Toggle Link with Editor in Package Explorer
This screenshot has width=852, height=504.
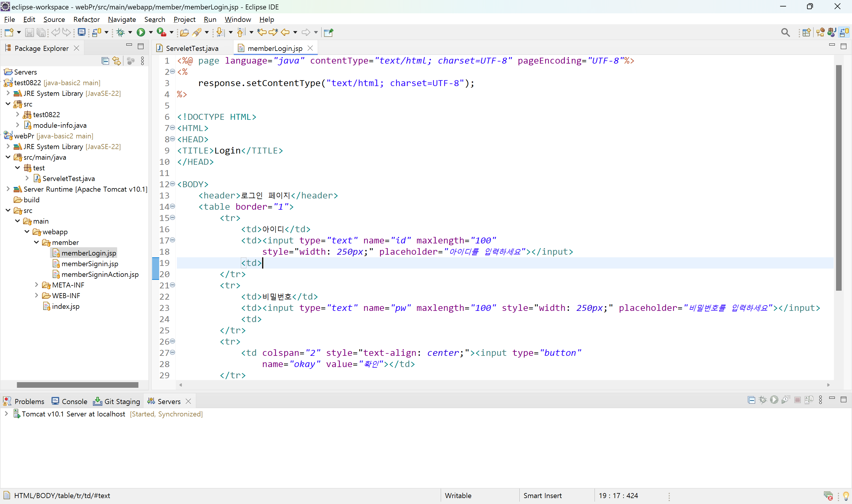click(x=117, y=61)
